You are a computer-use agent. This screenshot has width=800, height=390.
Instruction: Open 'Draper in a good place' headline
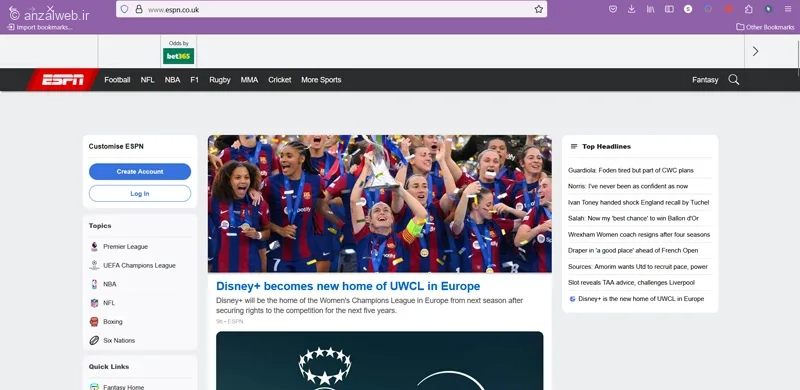pos(633,251)
